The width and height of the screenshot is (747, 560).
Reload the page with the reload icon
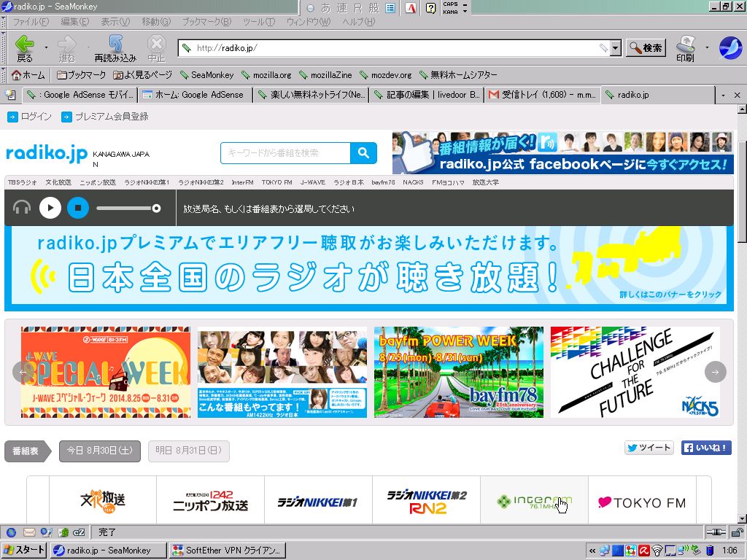[x=115, y=43]
